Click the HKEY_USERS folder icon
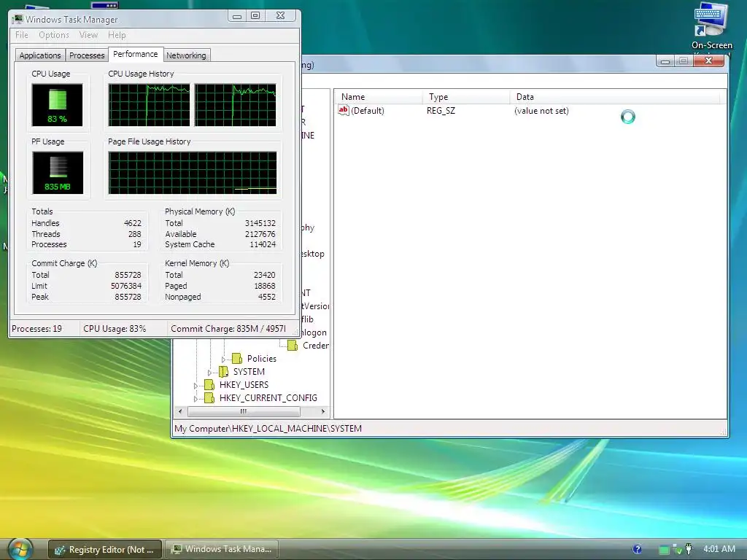 click(x=209, y=385)
